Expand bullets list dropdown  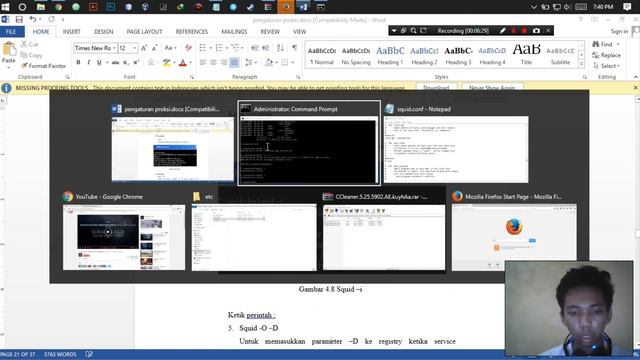coord(211,48)
